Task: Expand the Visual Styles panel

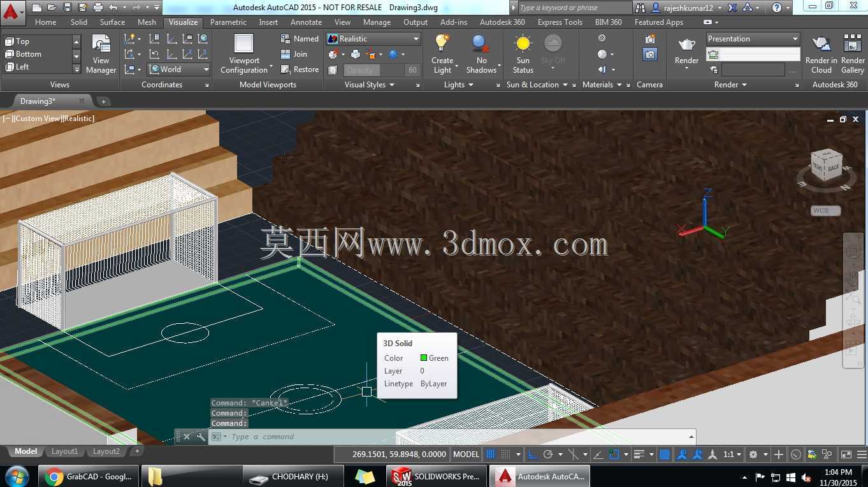Action: (370, 85)
